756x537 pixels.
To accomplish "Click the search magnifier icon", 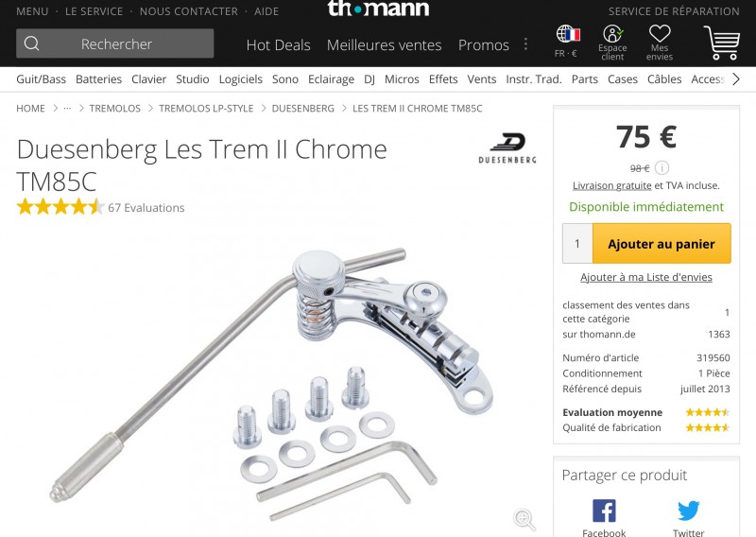I will [x=31, y=43].
